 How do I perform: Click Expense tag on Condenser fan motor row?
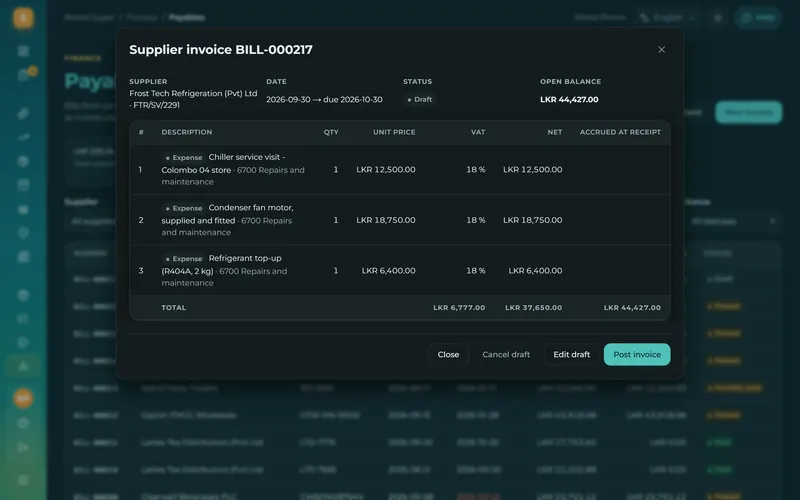[x=184, y=208]
